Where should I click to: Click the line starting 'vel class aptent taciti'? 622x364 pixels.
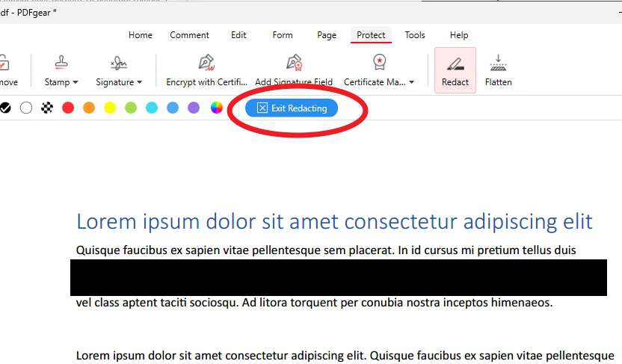click(x=314, y=303)
